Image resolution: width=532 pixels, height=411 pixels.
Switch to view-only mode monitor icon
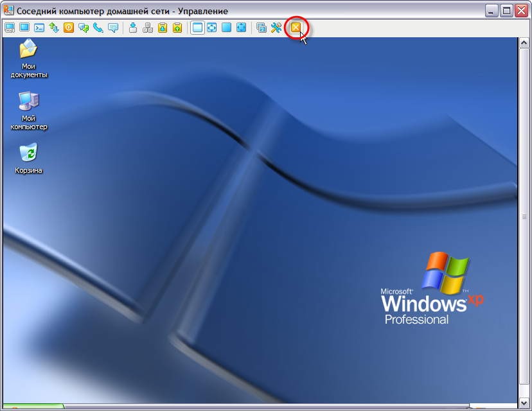(x=24, y=28)
